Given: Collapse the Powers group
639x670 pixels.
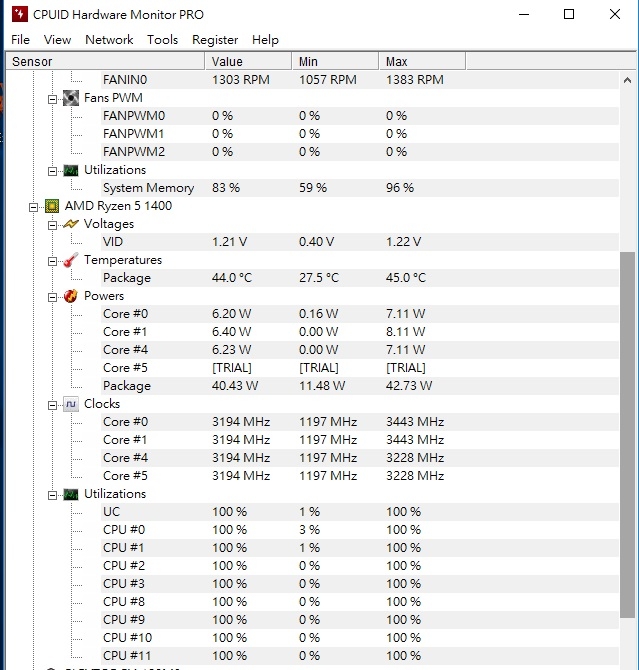Looking at the screenshot, I should 52,297.
